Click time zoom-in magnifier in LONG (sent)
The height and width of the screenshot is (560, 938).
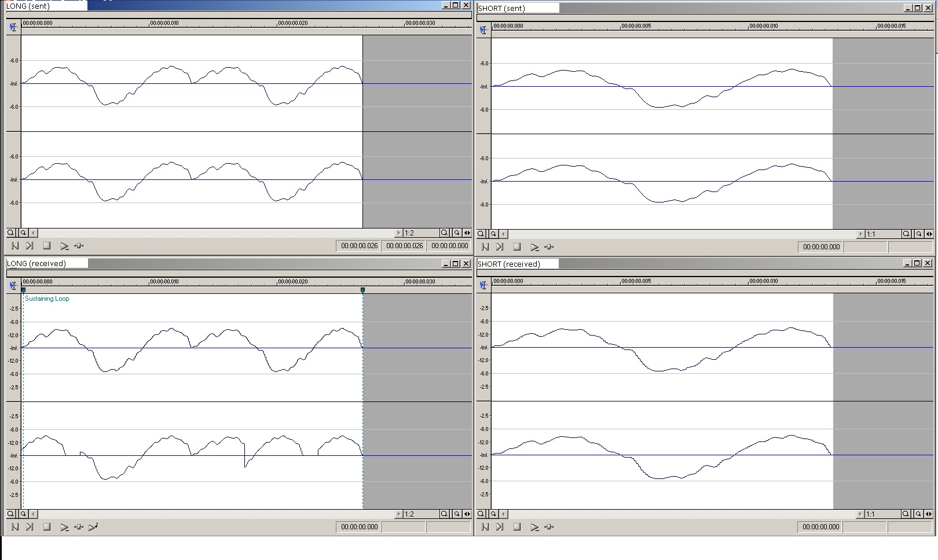click(444, 233)
